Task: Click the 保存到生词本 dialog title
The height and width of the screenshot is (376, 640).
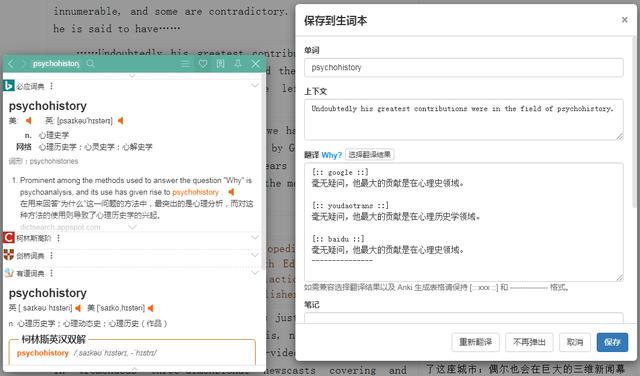Action: pyautogui.click(x=336, y=20)
